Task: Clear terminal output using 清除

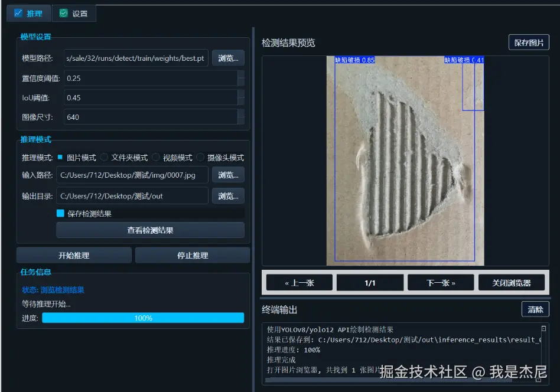Action: tap(535, 309)
